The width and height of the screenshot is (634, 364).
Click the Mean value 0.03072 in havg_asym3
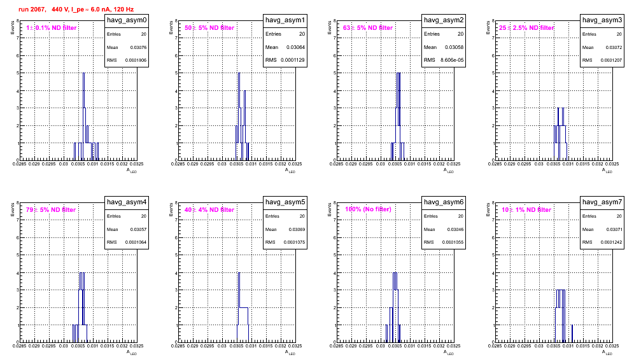click(614, 47)
